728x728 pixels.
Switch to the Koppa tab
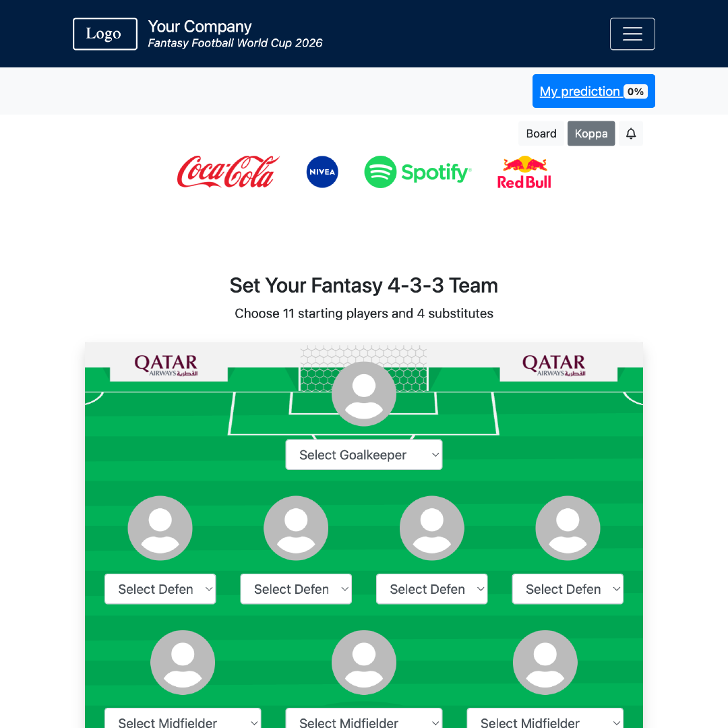[591, 133]
